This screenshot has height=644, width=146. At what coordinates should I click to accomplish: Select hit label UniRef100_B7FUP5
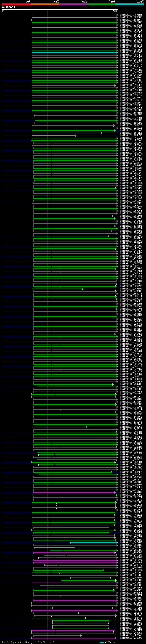pyautogui.click(x=131, y=495)
